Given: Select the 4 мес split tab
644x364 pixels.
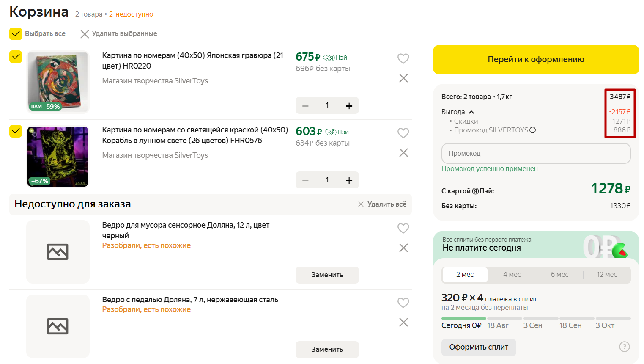Looking at the screenshot, I should [512, 275].
